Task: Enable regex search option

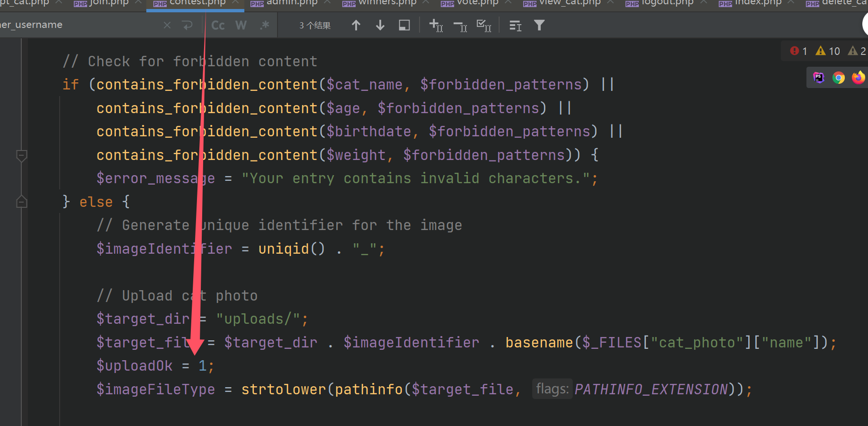Action: [264, 26]
